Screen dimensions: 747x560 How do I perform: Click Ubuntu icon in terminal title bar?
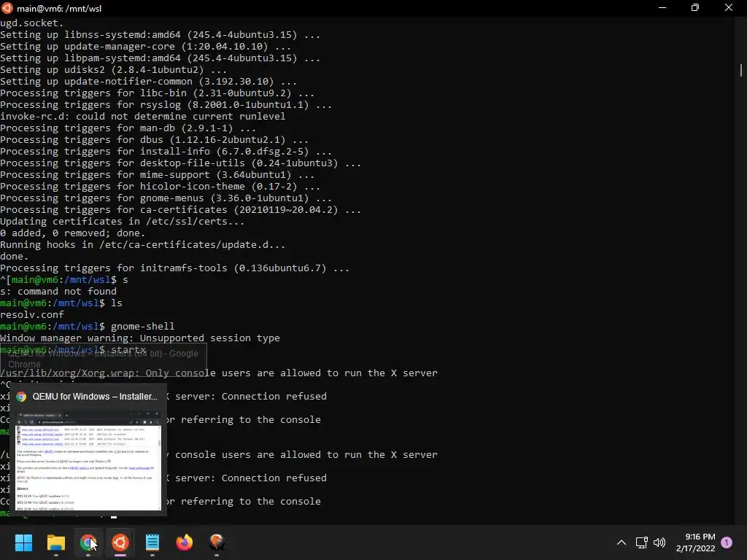[7, 8]
